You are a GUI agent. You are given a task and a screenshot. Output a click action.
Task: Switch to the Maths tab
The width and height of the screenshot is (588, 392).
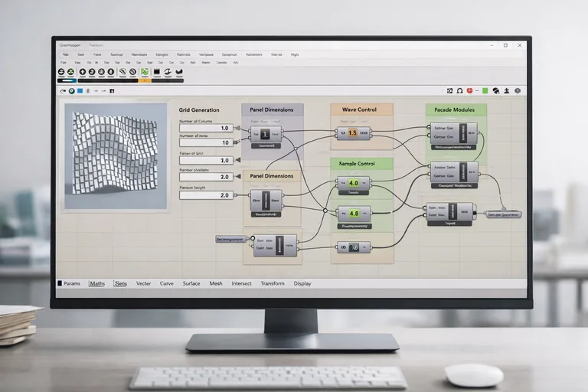click(x=97, y=283)
